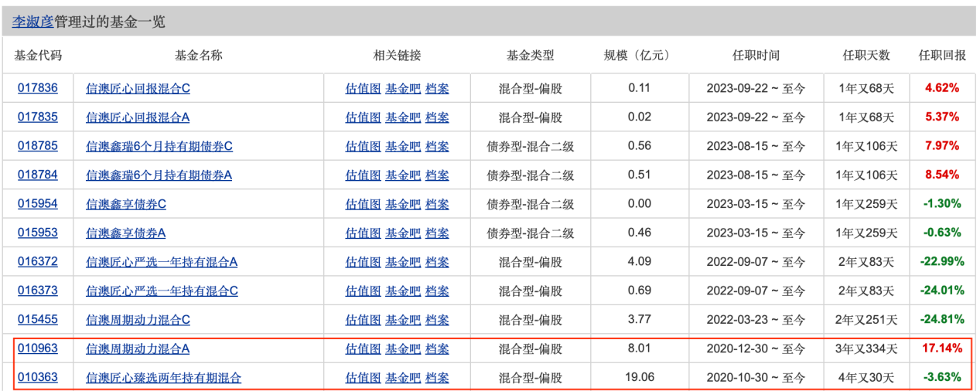Click 档案 in the 017835 row
Screen dimensions: 980x391
coord(437,117)
